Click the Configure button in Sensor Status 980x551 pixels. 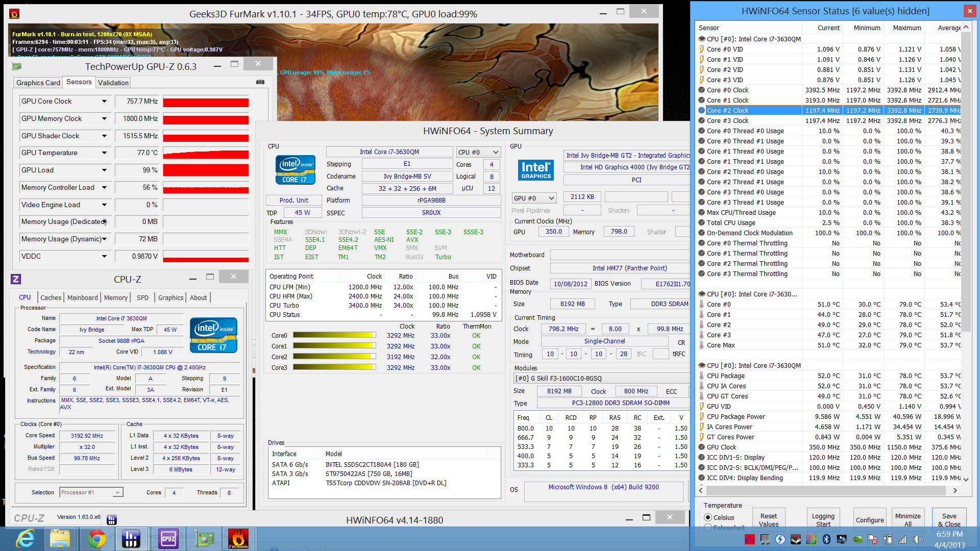tap(870, 520)
